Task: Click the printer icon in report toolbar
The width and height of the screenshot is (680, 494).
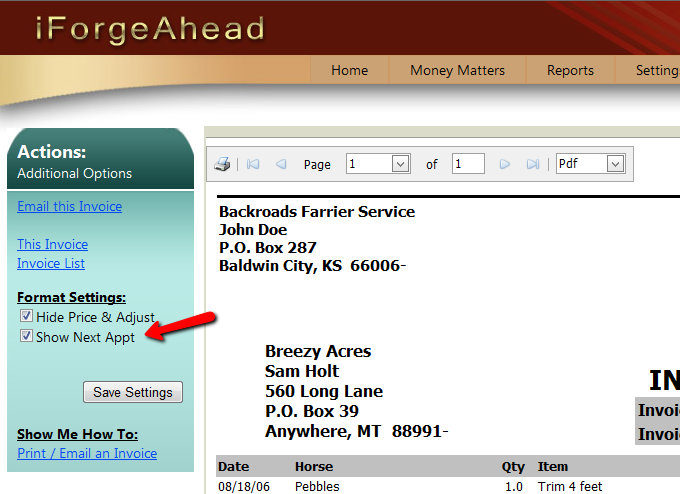Action: coord(222,164)
